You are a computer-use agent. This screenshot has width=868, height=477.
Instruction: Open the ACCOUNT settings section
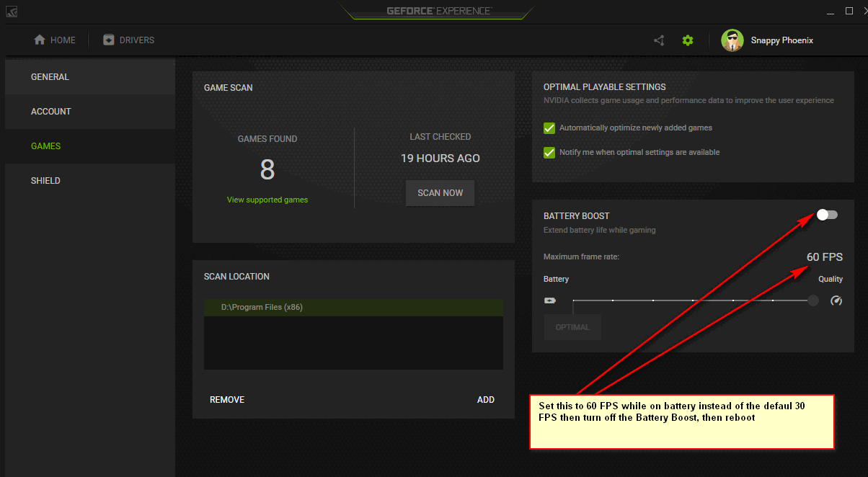[x=90, y=112]
